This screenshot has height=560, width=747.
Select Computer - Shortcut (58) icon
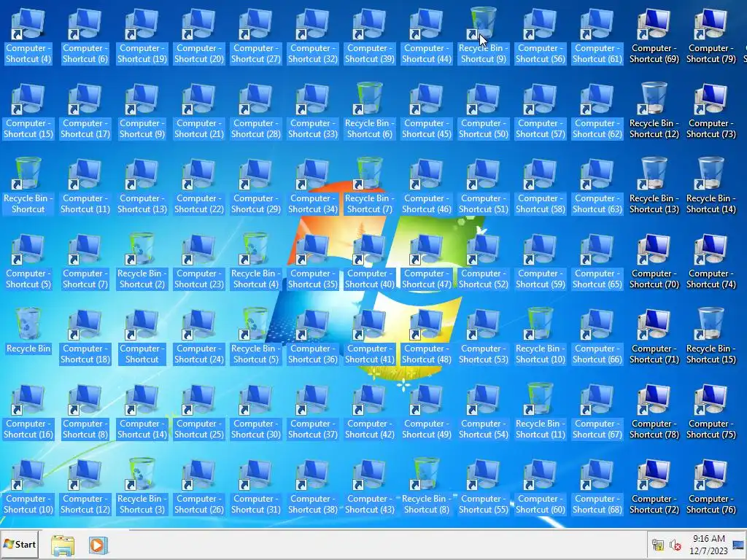(541, 187)
